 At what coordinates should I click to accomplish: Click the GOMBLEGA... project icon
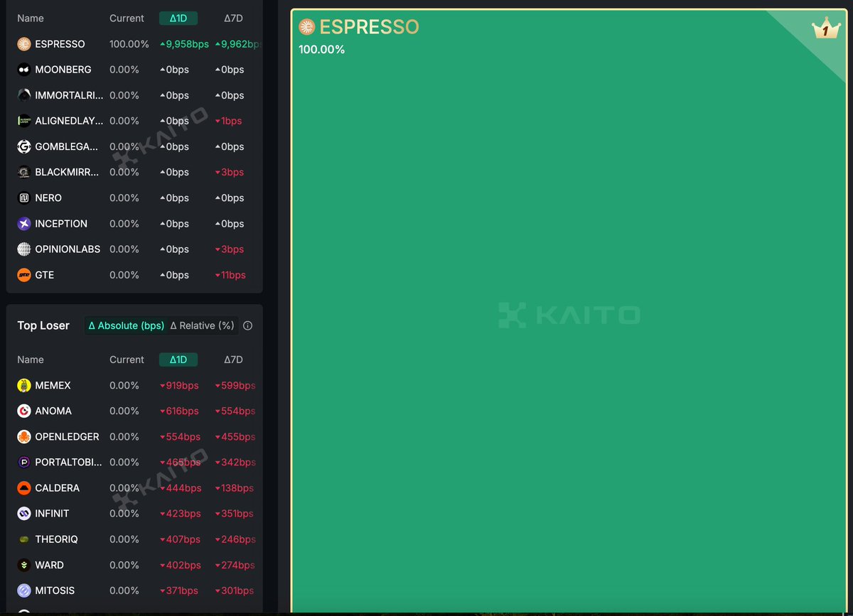coord(24,146)
